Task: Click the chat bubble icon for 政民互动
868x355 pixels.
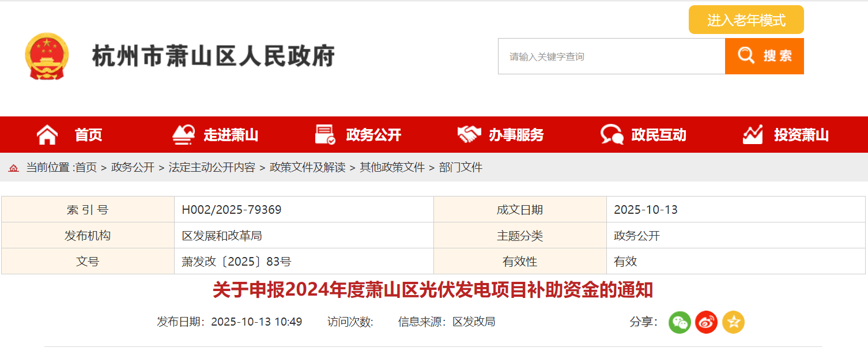Action: point(612,135)
